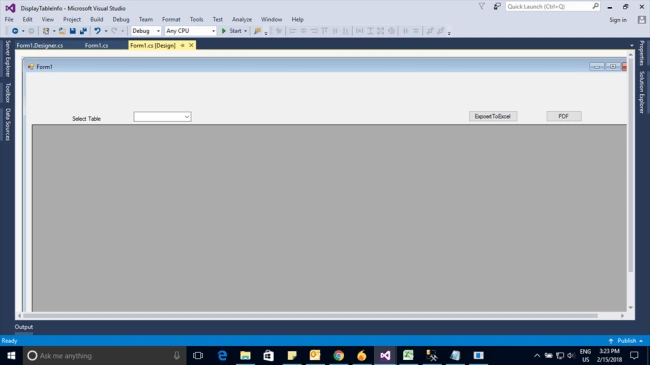Screen dimensions: 650x365
Task: Open the Action Center notification icon
Action: (x=634, y=355)
